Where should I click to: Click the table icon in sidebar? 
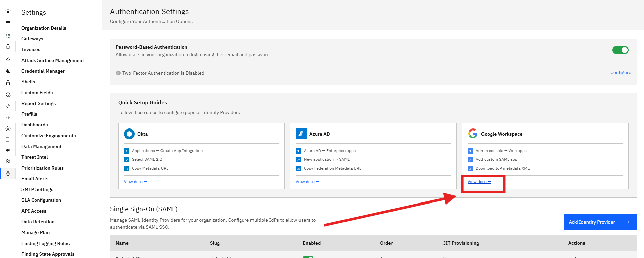click(x=8, y=70)
